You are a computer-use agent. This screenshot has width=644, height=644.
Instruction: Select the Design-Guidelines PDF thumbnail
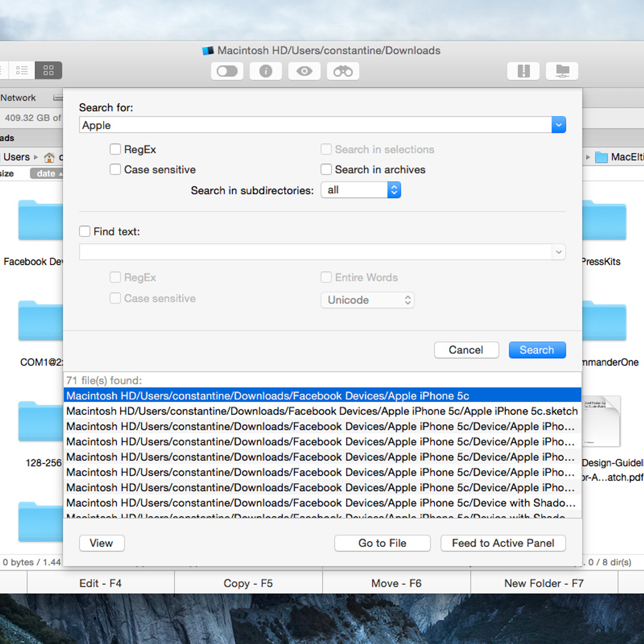tap(601, 421)
